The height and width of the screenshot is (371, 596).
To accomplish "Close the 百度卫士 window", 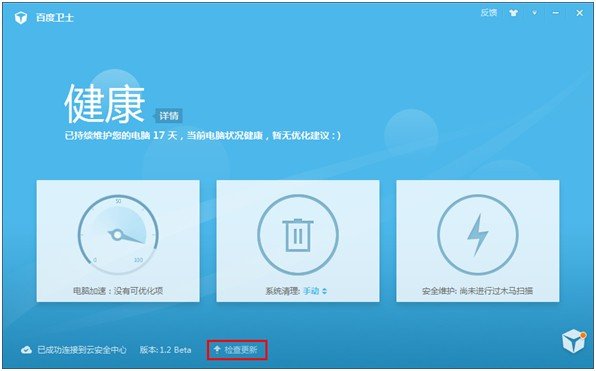I will coord(580,13).
